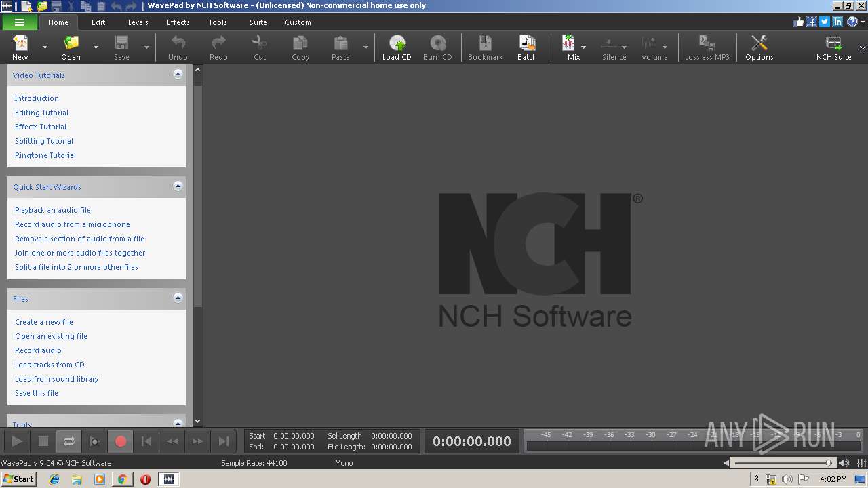Viewport: 868px width, 488px height.
Task: Click the thumbs-up like icon
Action: 799,22
